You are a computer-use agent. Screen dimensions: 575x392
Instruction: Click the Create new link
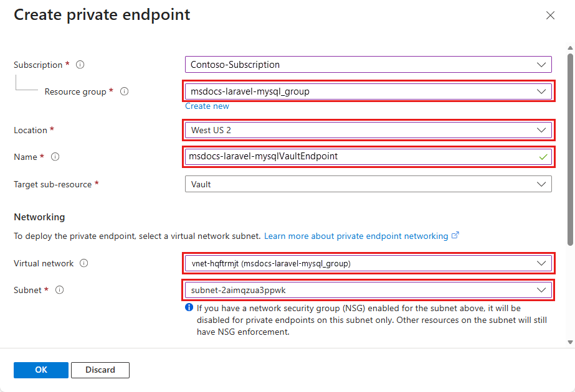tap(207, 106)
